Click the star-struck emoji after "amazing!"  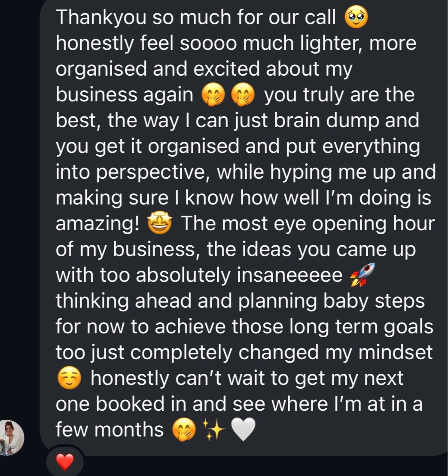pyautogui.click(x=159, y=224)
